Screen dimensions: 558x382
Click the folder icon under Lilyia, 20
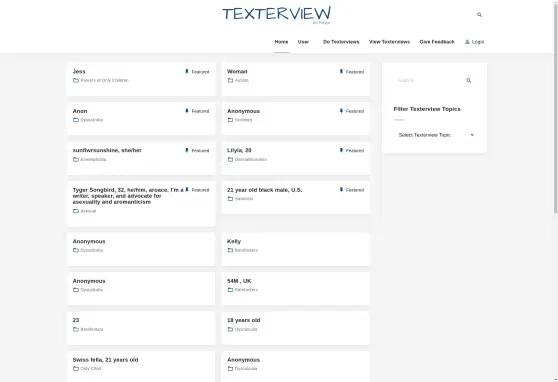coord(230,159)
